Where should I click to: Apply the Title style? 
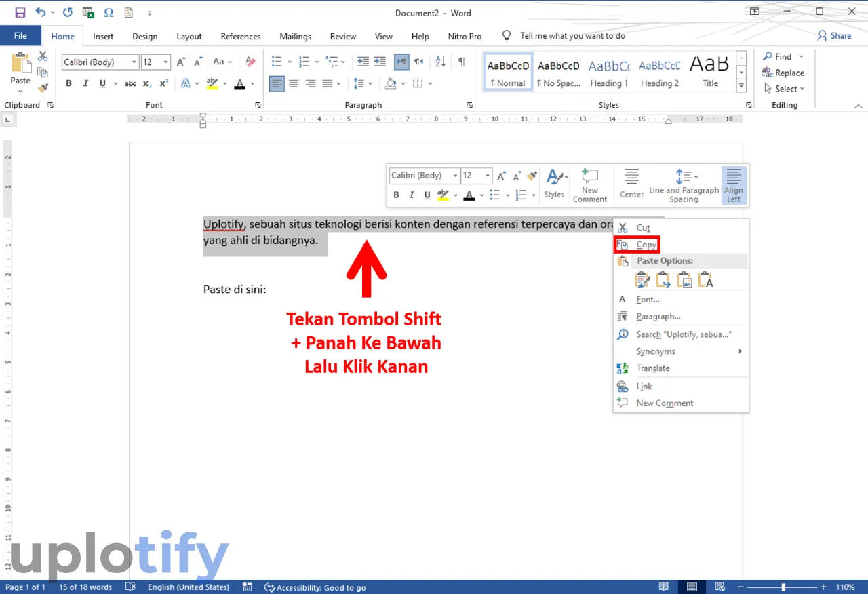pyautogui.click(x=710, y=73)
